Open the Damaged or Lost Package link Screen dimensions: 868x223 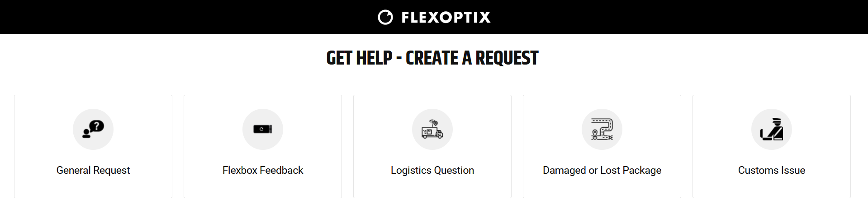click(x=602, y=170)
